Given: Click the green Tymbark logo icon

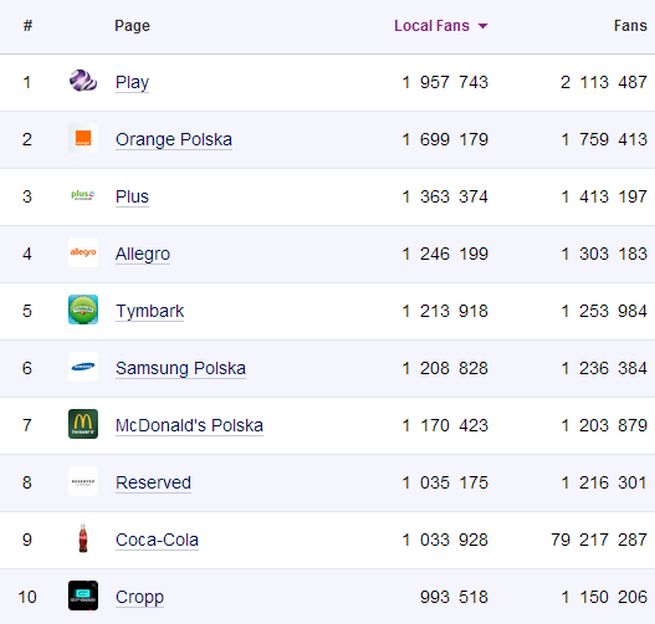Looking at the screenshot, I should click(83, 310).
